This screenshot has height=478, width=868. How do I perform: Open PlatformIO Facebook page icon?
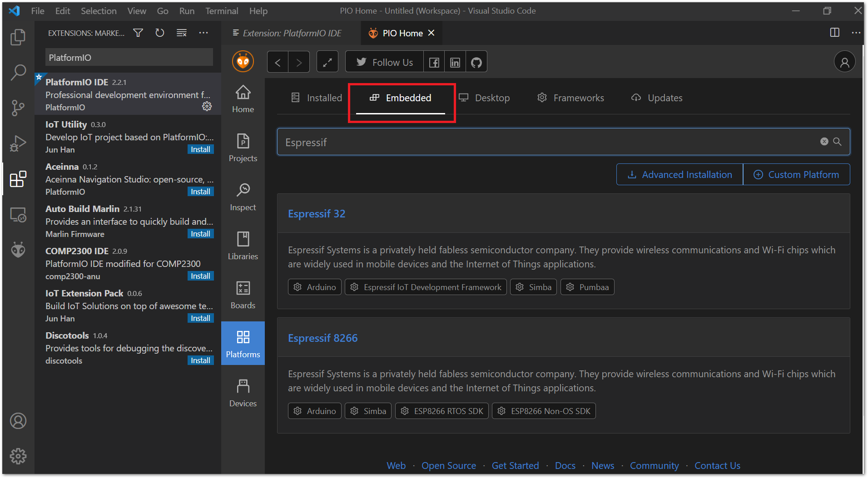(434, 62)
